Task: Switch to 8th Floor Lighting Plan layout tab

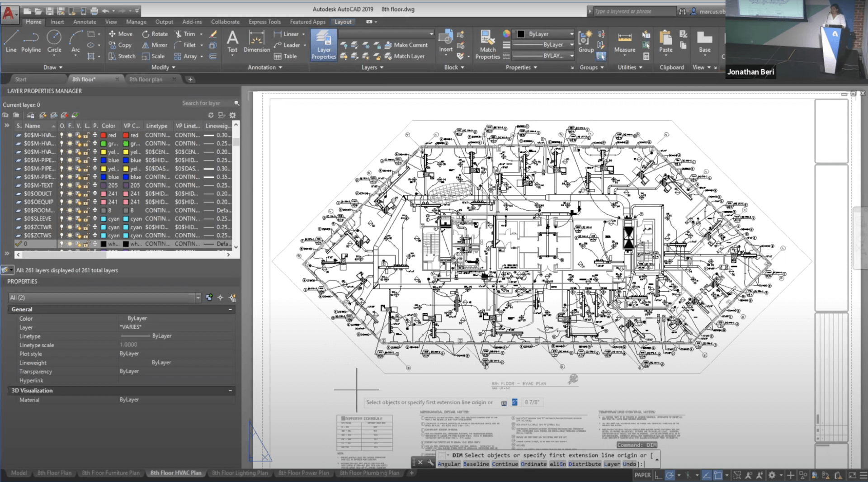Action: tap(240, 473)
